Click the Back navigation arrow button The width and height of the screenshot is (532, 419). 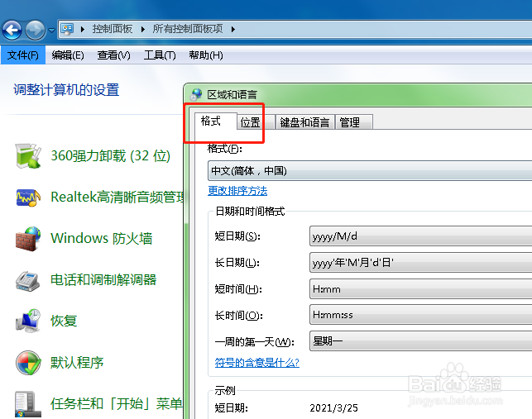(12, 31)
